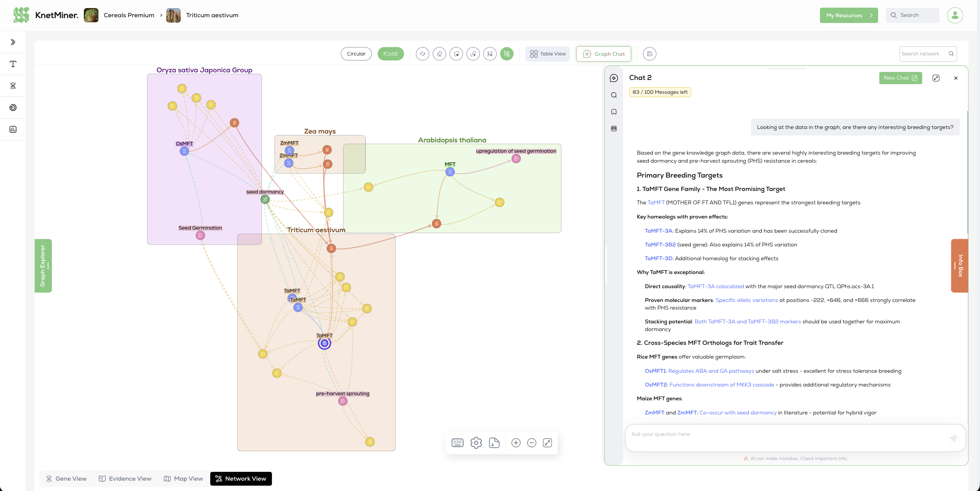Click the keyboard shortcuts icon
980x491 pixels.
[457, 443]
